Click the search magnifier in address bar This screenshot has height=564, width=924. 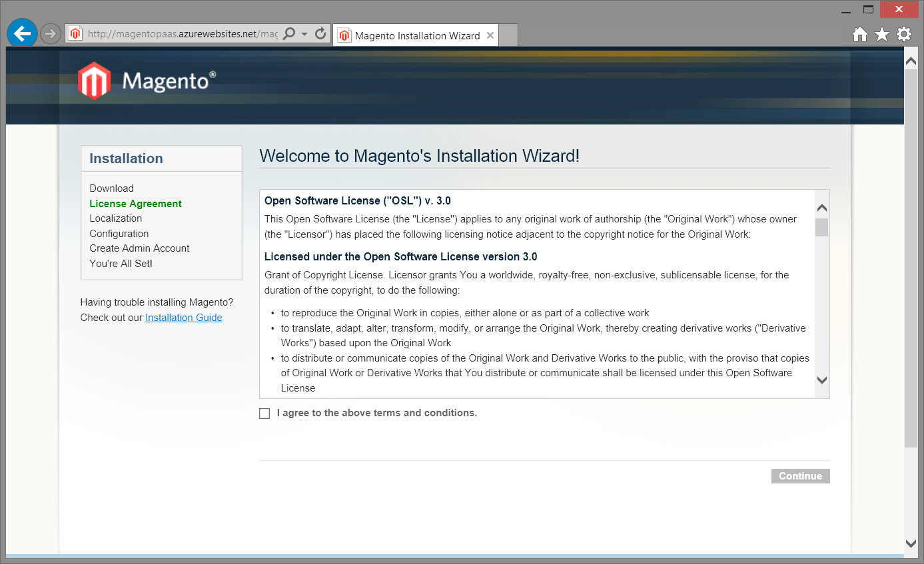(x=289, y=34)
